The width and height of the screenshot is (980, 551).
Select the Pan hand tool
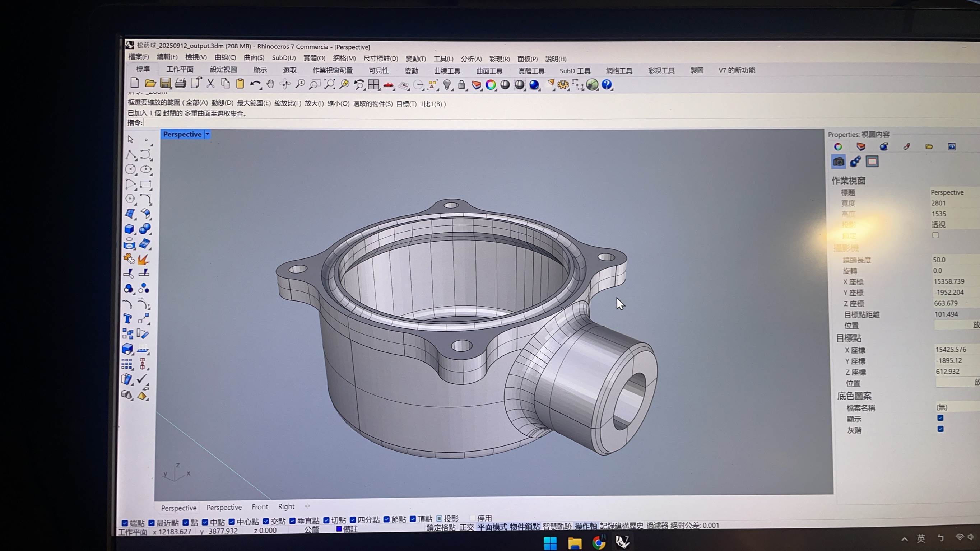click(270, 84)
